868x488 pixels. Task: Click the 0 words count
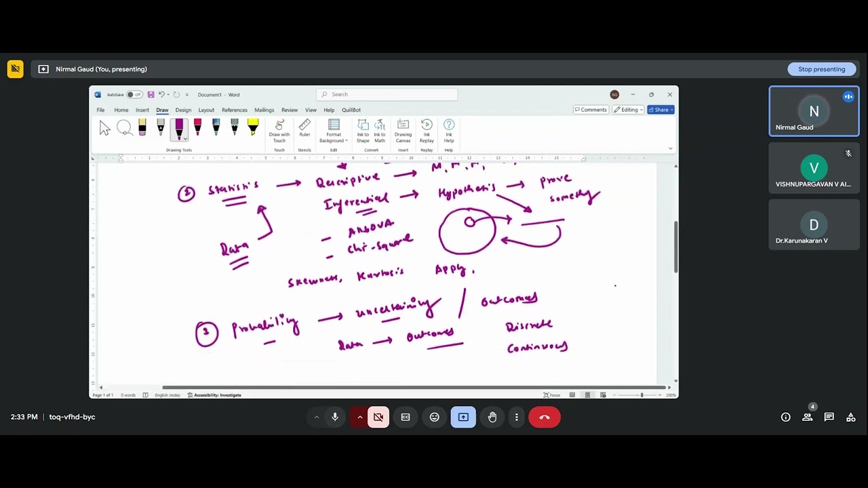tap(128, 395)
